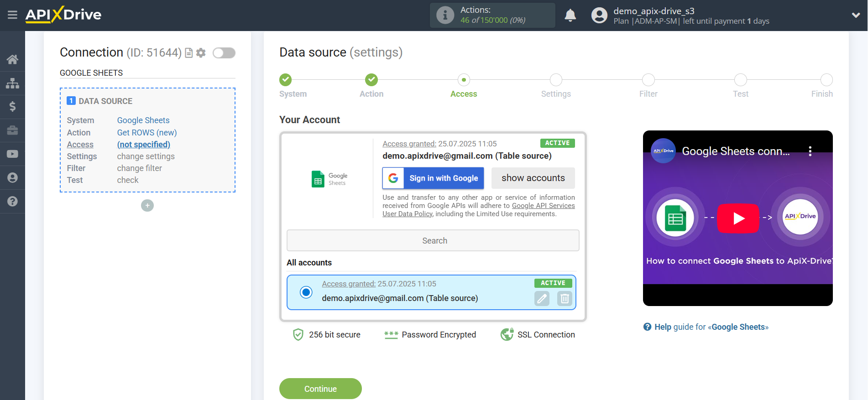
Task: Open the help question sidebar icon
Action: pyautogui.click(x=12, y=201)
